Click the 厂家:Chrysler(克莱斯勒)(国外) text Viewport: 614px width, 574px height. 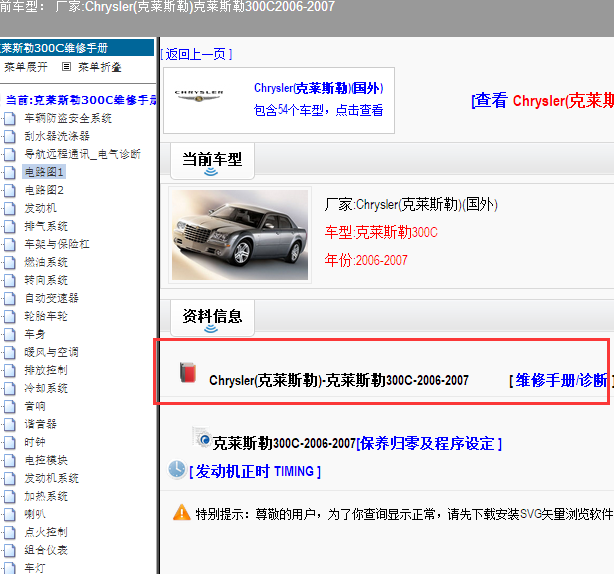tap(411, 204)
